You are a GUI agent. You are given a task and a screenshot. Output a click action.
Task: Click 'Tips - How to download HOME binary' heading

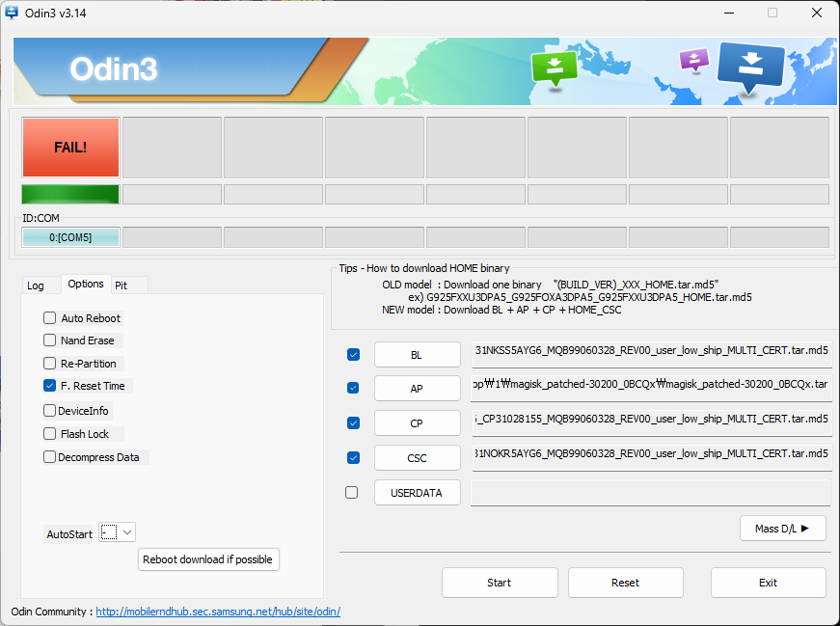click(424, 268)
